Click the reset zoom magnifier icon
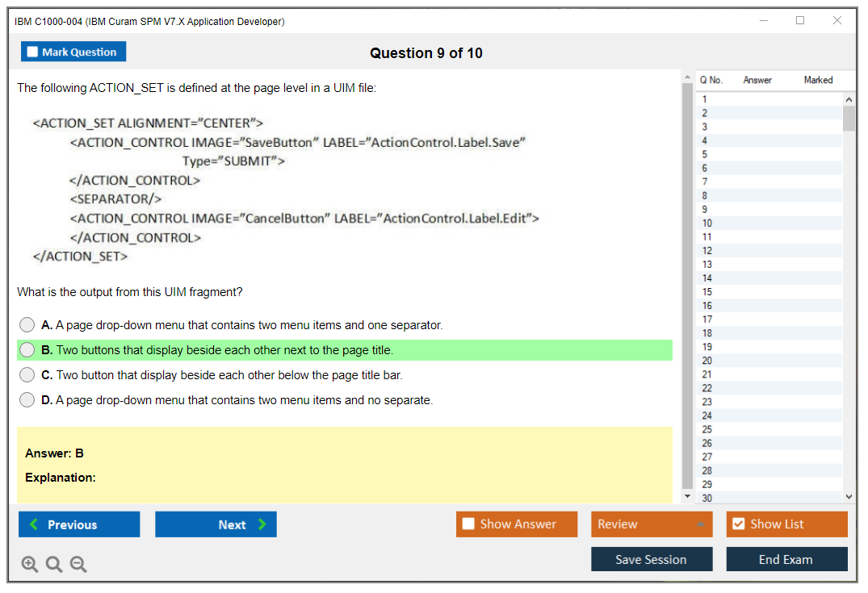 click(54, 565)
